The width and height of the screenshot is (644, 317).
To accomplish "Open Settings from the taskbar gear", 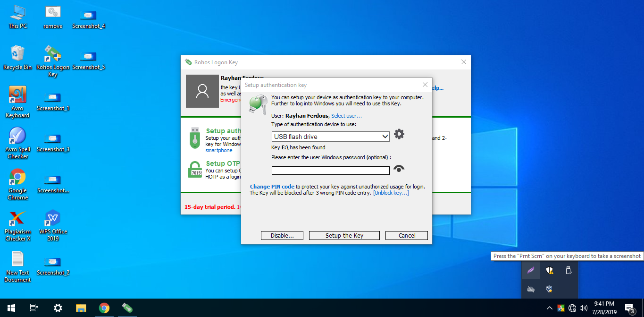I will pos(58,308).
